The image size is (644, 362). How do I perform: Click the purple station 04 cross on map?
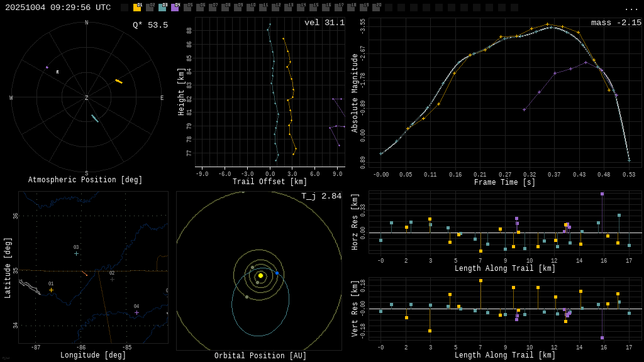136,312
